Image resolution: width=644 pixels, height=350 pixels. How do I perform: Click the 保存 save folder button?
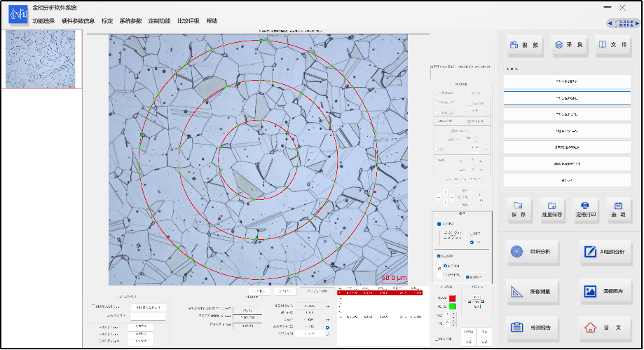(x=519, y=210)
